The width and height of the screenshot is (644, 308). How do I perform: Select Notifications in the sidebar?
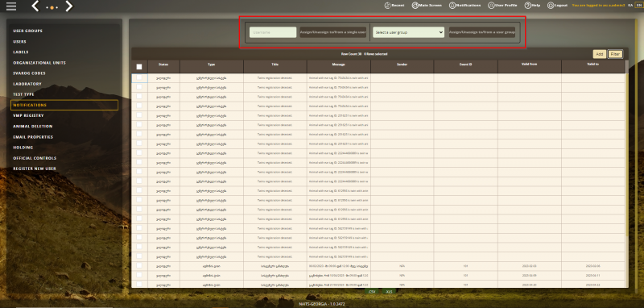pyautogui.click(x=64, y=106)
